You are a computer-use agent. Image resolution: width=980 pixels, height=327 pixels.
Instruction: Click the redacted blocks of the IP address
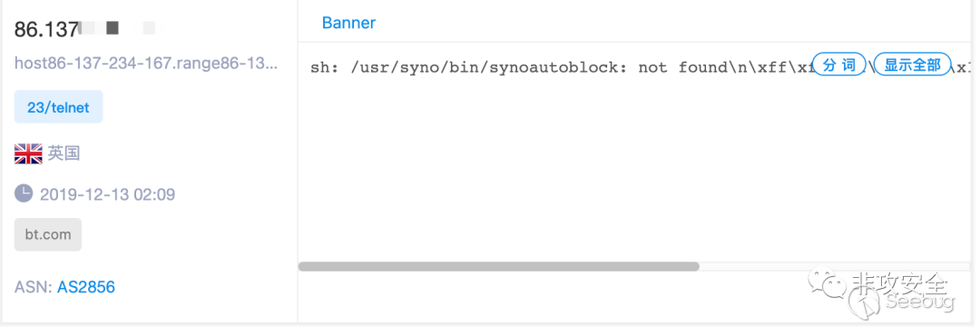coord(117,28)
